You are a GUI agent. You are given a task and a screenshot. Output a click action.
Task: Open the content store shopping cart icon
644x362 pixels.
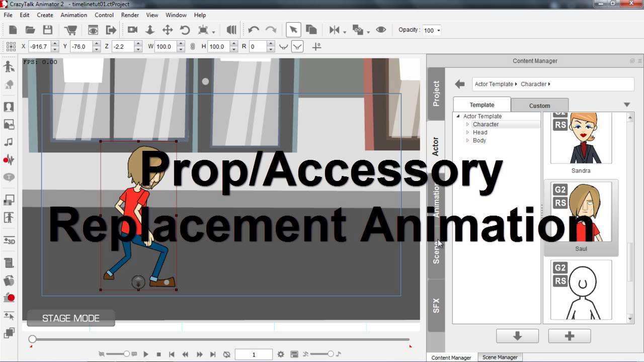point(70,30)
